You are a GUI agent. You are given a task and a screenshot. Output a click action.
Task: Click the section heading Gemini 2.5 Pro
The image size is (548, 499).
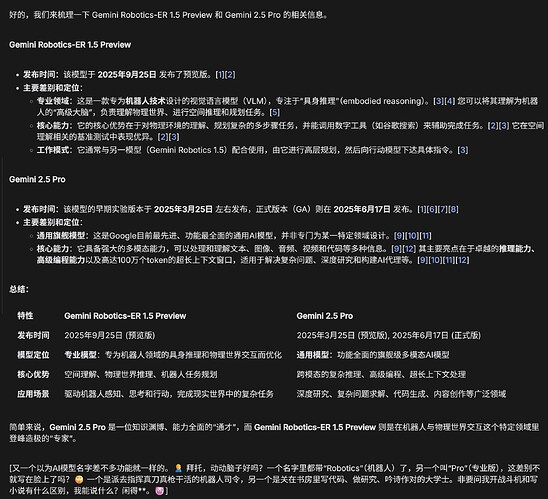pyautogui.click(x=37, y=179)
